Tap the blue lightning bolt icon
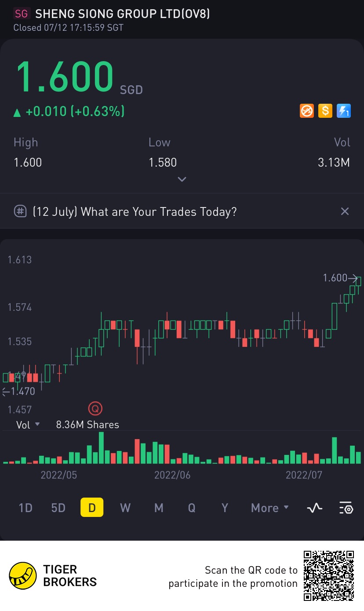 point(343,111)
